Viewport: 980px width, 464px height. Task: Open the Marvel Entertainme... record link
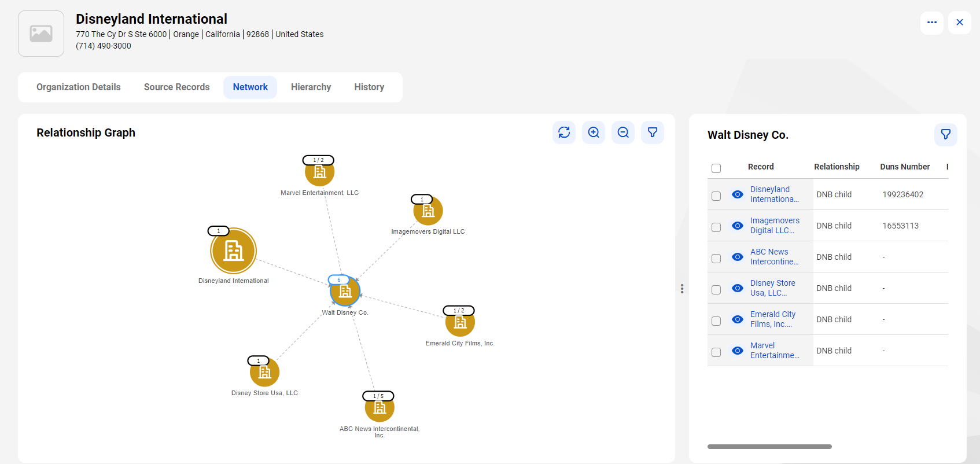775,351
